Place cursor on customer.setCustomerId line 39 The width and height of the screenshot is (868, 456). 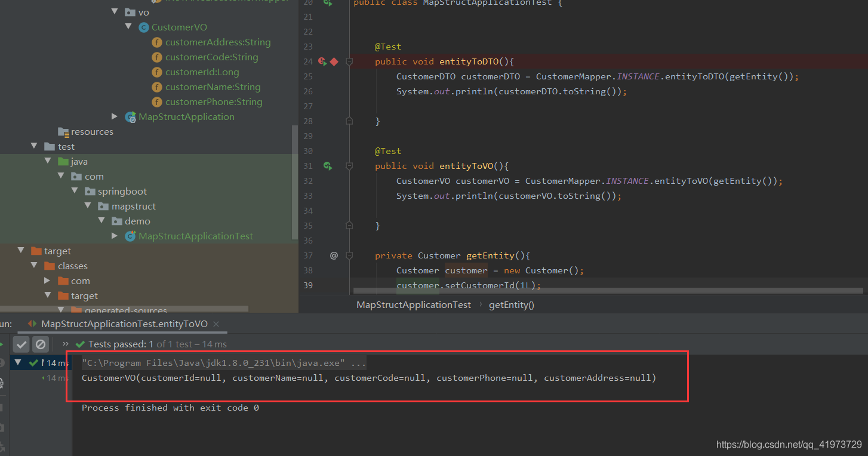pos(469,285)
